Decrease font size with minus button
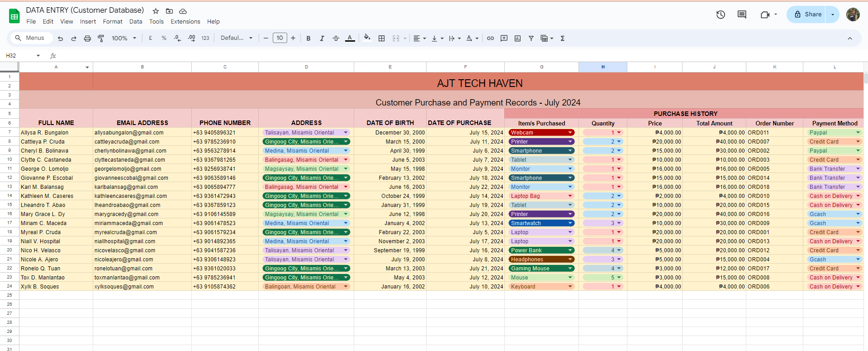This screenshot has width=868, height=351. [x=266, y=38]
